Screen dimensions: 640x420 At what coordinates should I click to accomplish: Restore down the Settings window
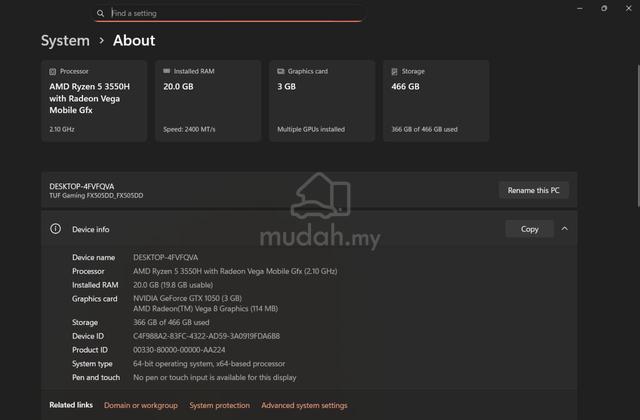click(x=604, y=8)
